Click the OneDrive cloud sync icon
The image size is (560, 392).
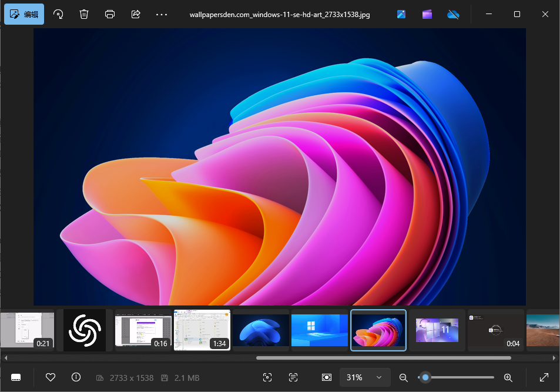(453, 14)
